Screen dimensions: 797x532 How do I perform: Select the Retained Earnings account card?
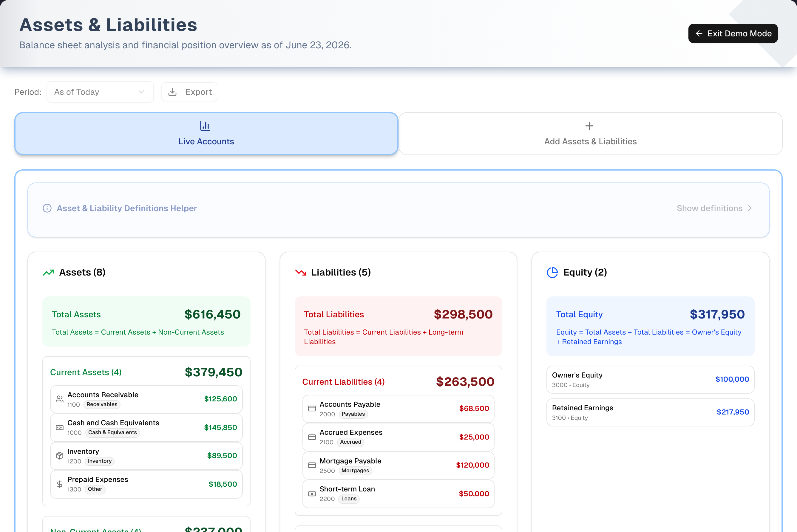[650, 412]
